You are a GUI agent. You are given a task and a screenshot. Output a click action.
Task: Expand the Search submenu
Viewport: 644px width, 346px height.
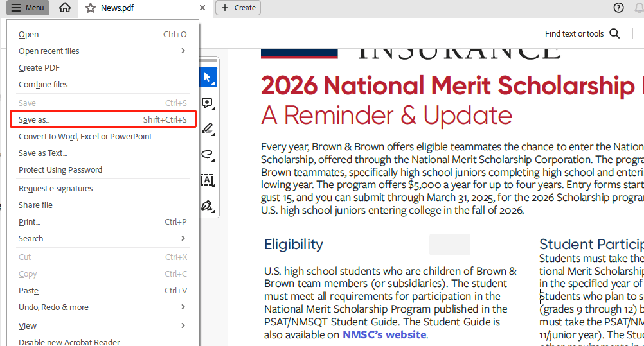click(102, 238)
